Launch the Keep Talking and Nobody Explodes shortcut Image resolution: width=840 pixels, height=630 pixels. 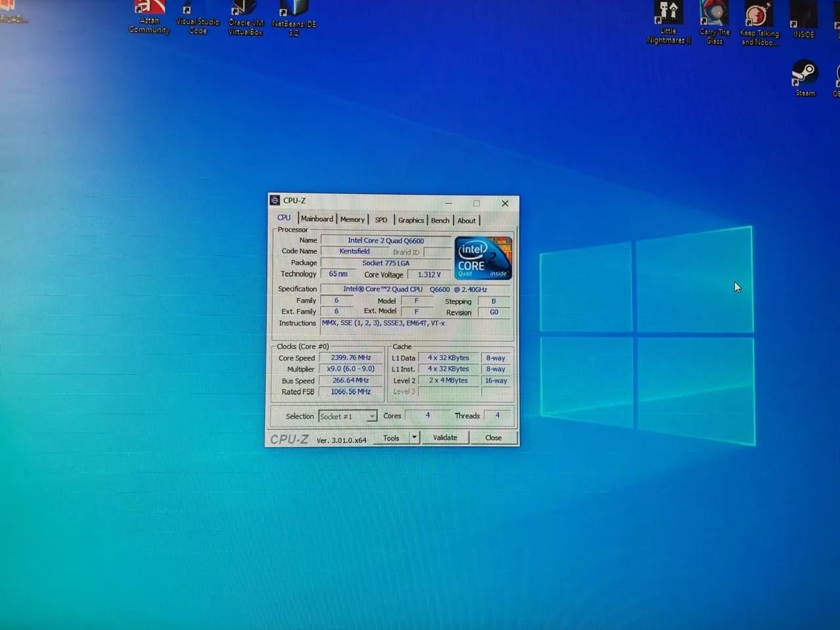[x=759, y=24]
